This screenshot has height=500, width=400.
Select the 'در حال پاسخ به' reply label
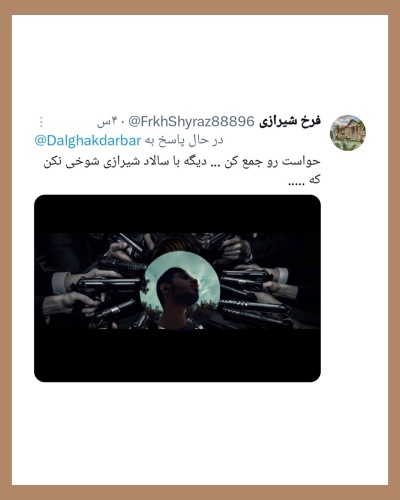pyautogui.click(x=184, y=141)
